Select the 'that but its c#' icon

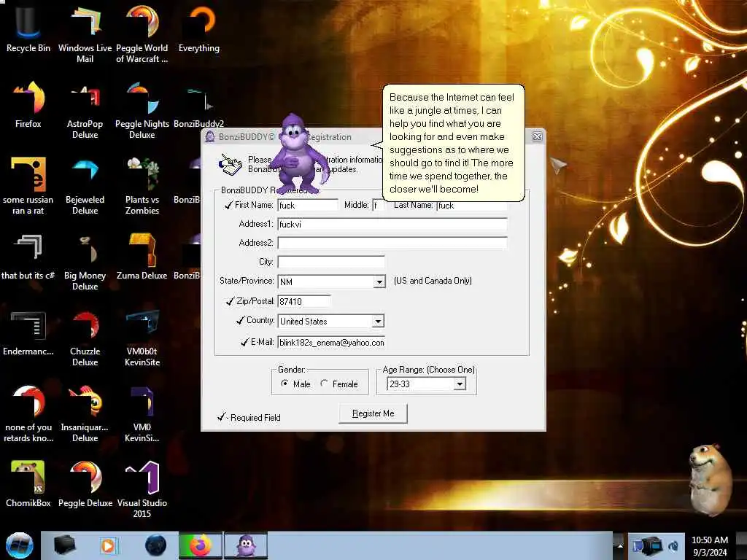28,256
